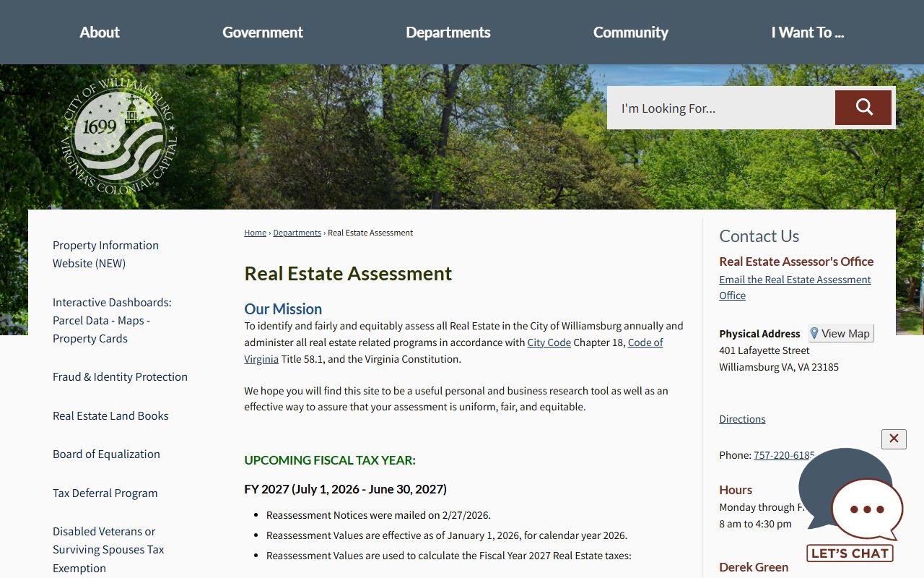Click UPCOMING FISCAL TAX YEAR text
Screen dimensions: 924x578
click(x=330, y=460)
